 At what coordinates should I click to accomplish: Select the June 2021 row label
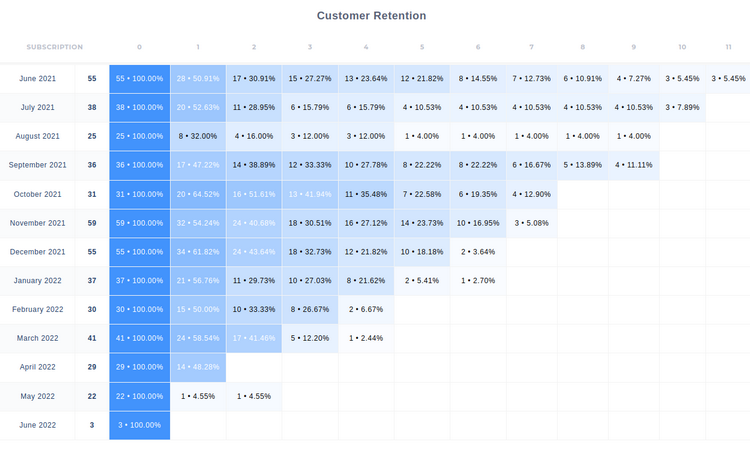[x=37, y=78]
